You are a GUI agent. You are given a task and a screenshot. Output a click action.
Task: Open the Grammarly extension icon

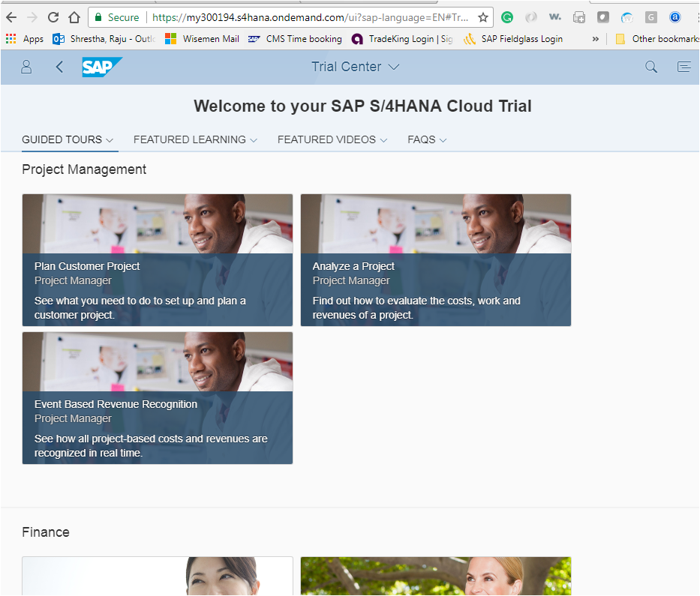[x=507, y=17]
